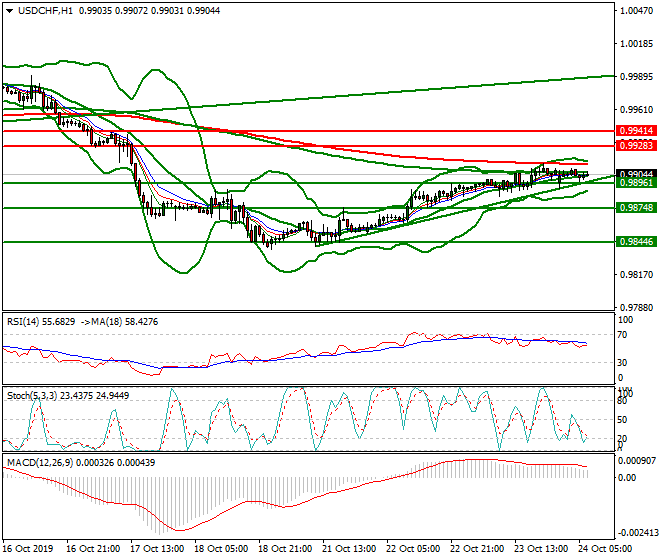Select the 17 Oct 13:00 time axis label
660x560 pixels.
[x=157, y=549]
